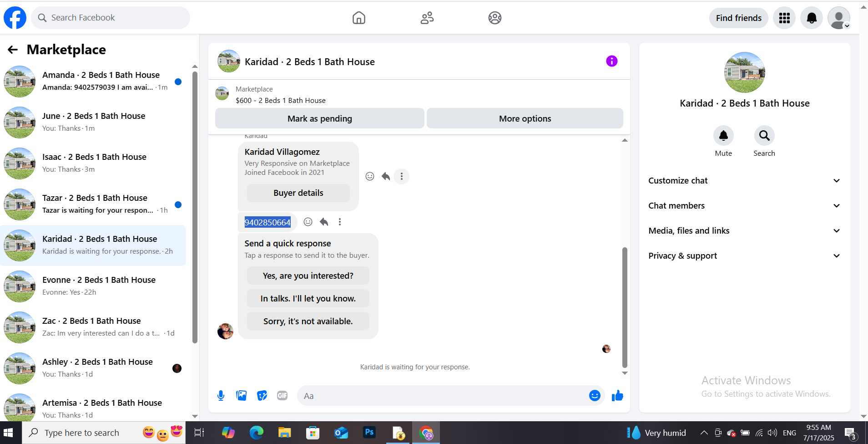Send a thumbs-up like
Image resolution: width=868 pixels, height=444 pixels.
point(617,396)
